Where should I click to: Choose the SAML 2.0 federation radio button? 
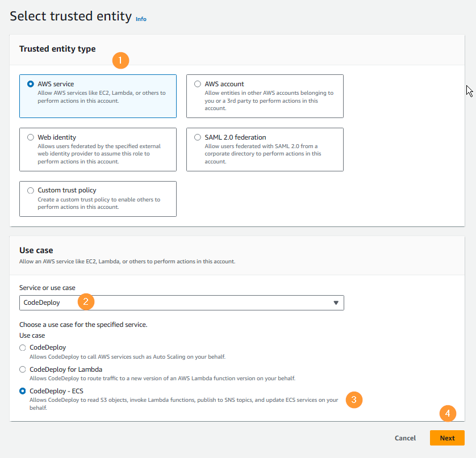pos(197,137)
